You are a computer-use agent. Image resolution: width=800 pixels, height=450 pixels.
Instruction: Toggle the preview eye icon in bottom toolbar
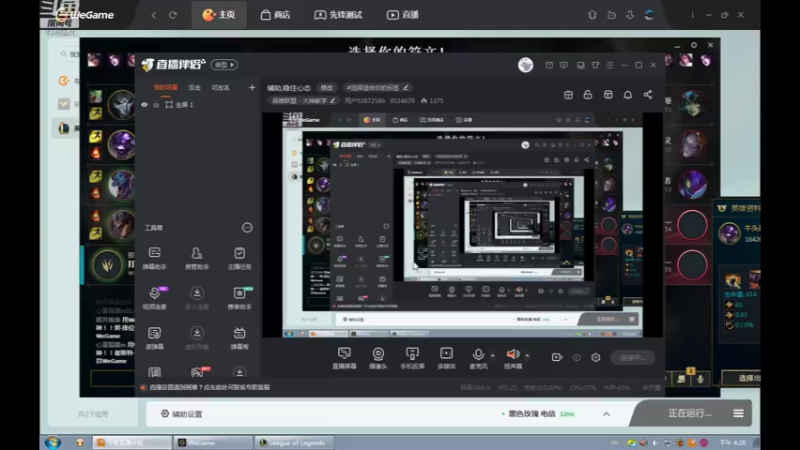[577, 358]
